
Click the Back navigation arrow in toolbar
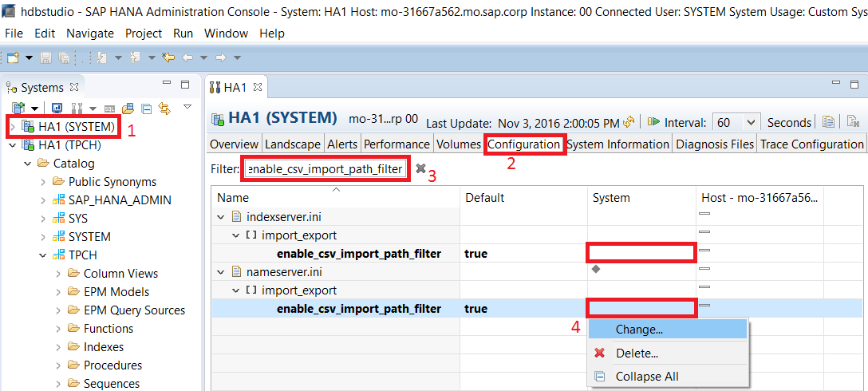pos(187,57)
